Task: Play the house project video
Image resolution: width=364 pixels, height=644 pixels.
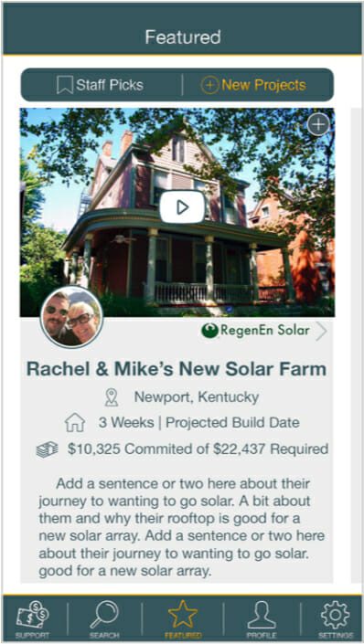Action: point(182,207)
